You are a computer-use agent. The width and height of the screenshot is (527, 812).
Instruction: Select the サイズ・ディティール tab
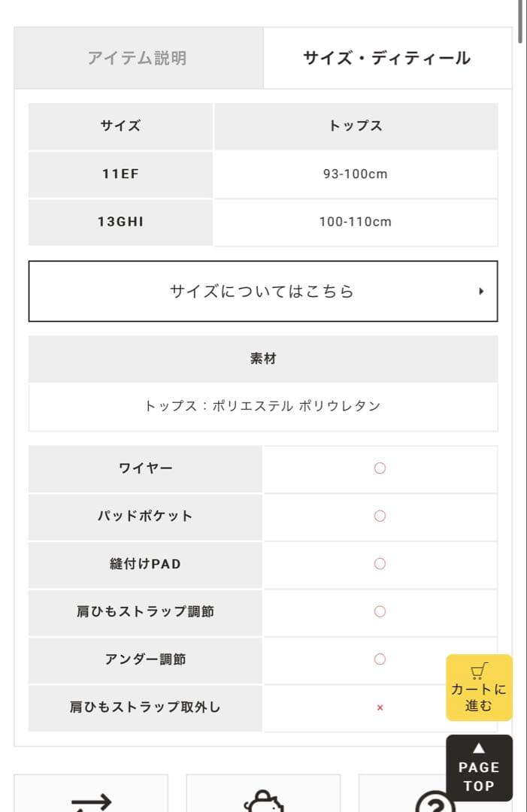tap(386, 58)
